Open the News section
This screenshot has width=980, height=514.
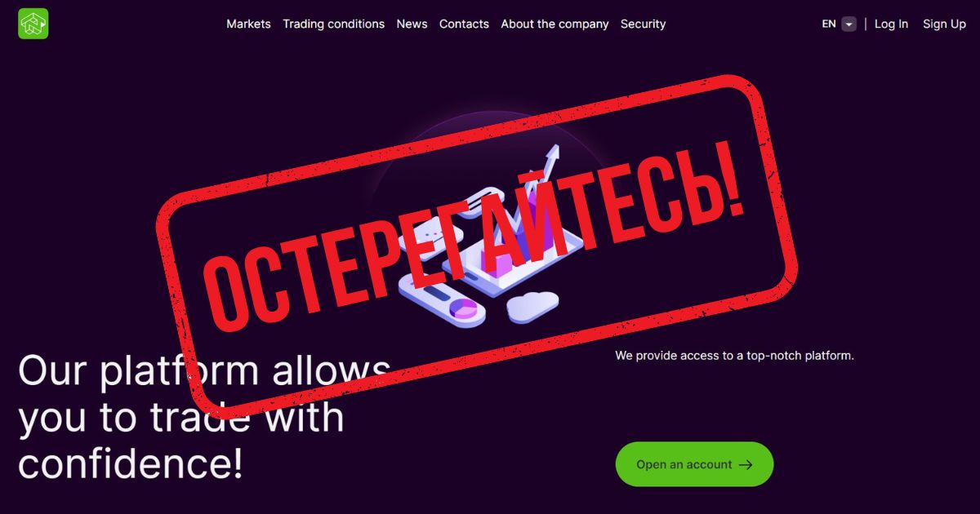(x=412, y=24)
